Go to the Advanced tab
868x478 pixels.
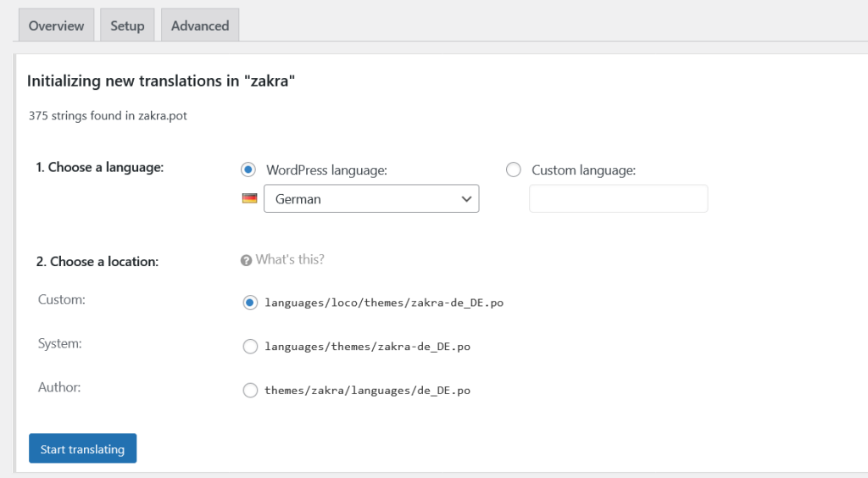[200, 25]
